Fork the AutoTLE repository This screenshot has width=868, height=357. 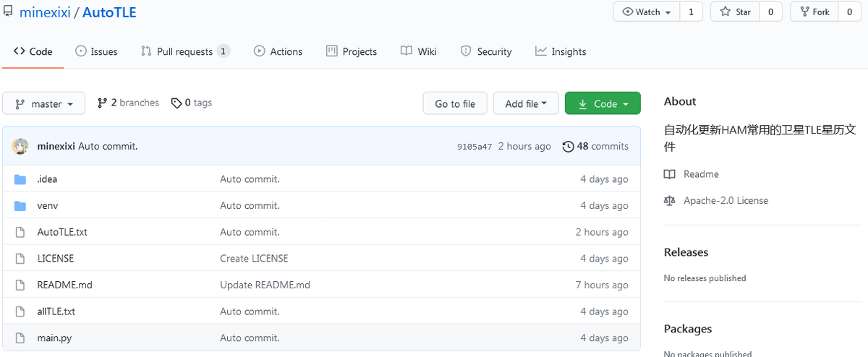click(814, 12)
